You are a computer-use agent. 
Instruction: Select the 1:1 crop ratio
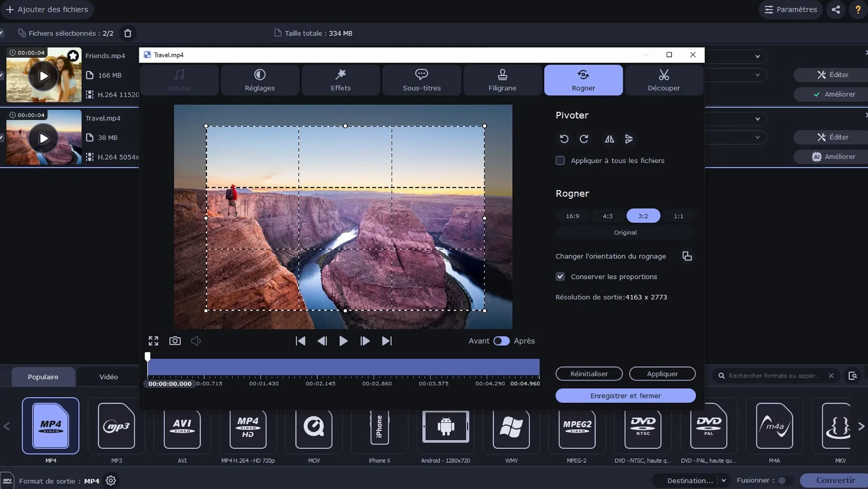678,216
